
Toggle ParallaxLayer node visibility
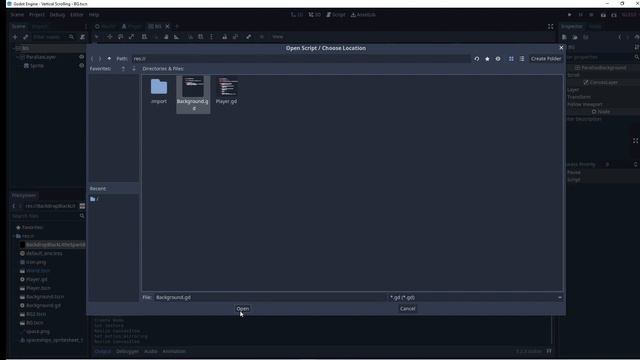click(82, 57)
